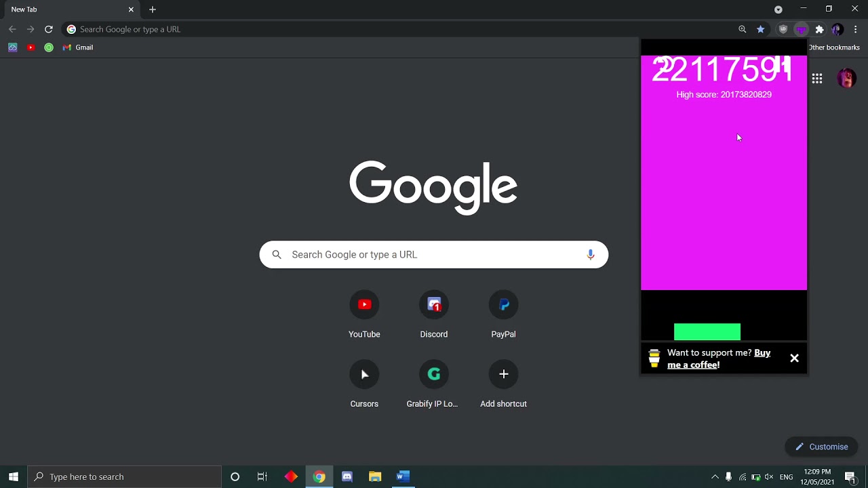Open Task View on the taskbar

point(262,476)
